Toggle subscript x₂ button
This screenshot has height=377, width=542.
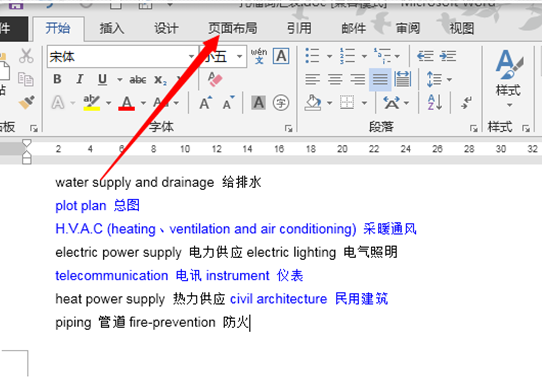(160, 80)
